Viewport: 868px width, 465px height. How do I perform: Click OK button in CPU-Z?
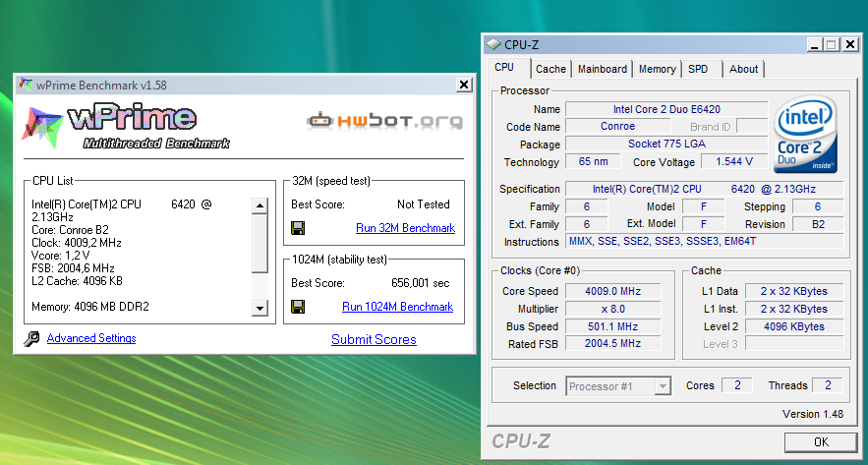coord(821,441)
